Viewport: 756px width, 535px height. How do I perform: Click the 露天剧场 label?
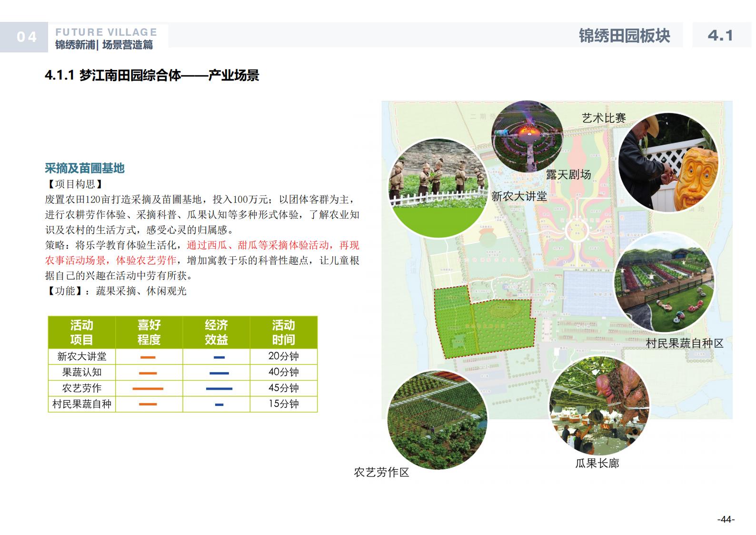click(568, 174)
